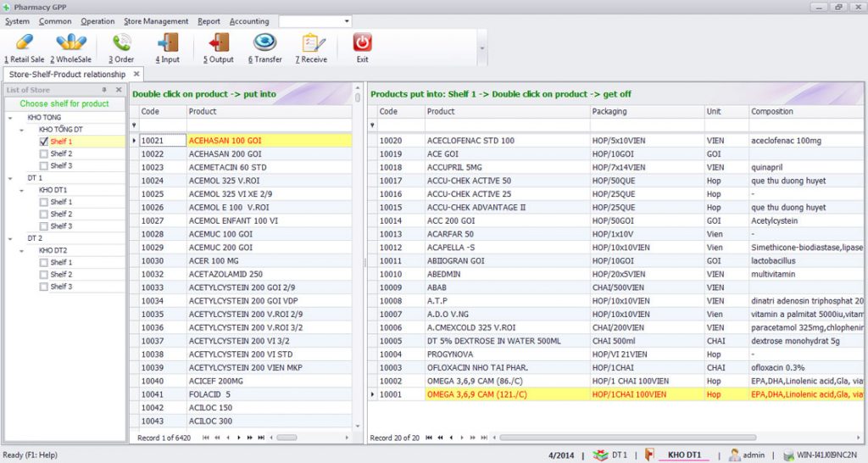Image resolution: width=868 pixels, height=463 pixels.
Task: Click the Output toolbar icon
Action: pos(218,43)
